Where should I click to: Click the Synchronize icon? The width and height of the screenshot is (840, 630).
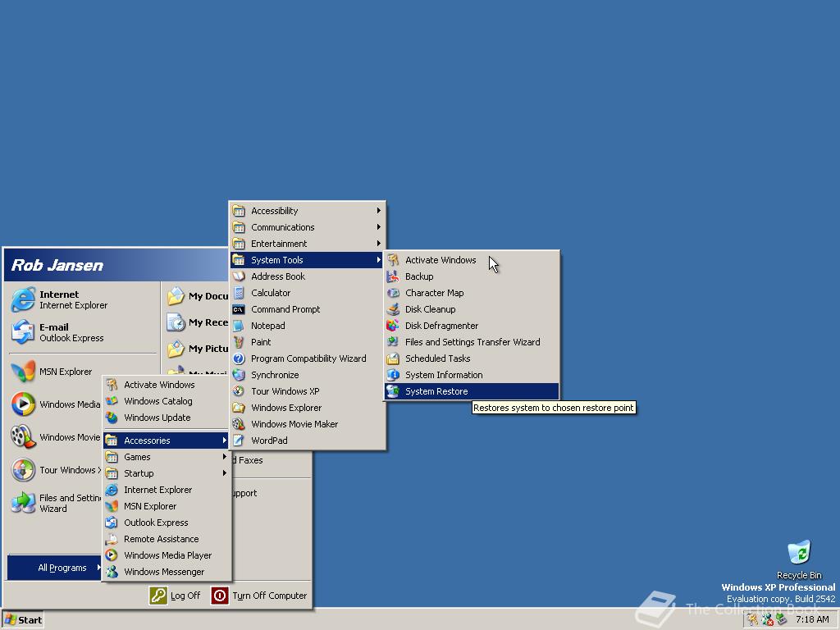click(x=239, y=375)
